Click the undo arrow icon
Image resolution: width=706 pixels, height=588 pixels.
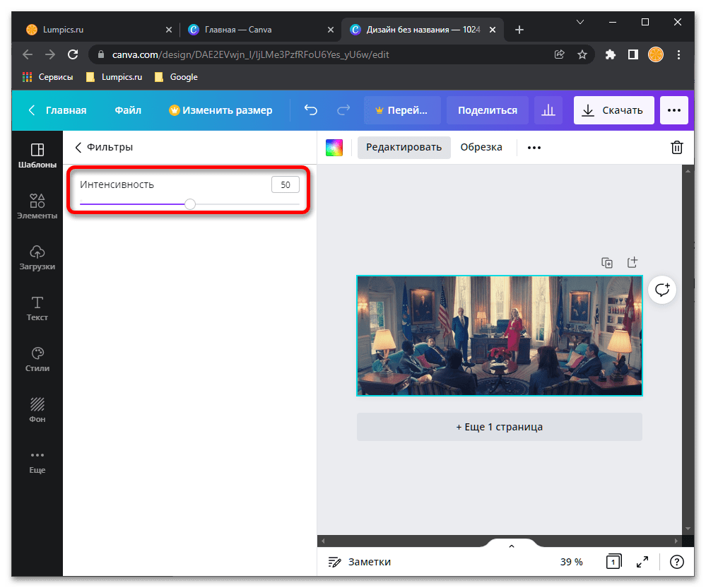coord(311,110)
